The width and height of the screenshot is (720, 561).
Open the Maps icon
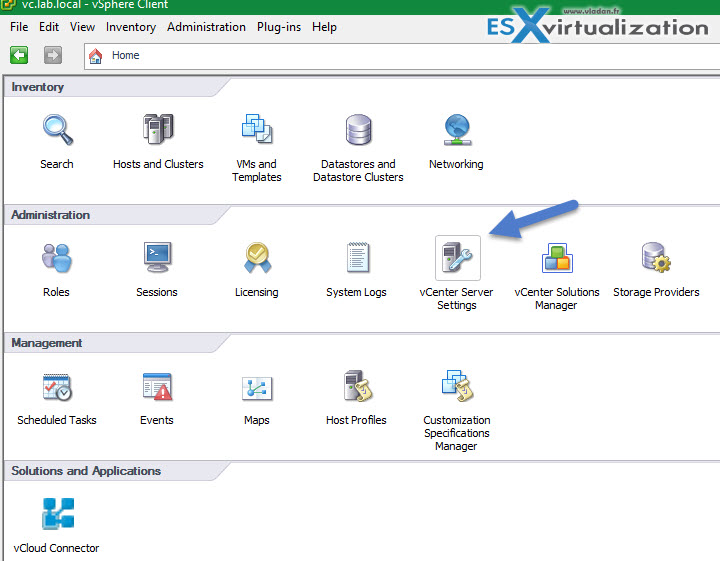pyautogui.click(x=257, y=388)
